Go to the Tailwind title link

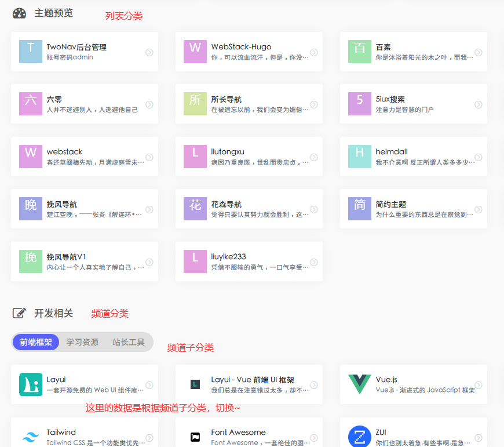click(x=61, y=432)
